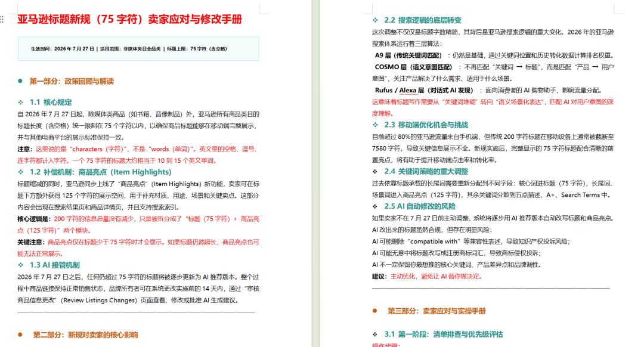Click the heading 2.5 AI 自动修改的风险

coord(420,206)
